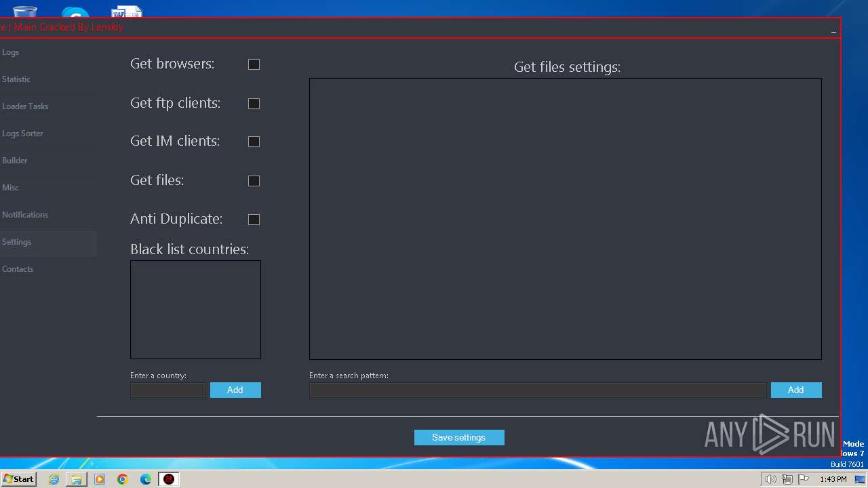Add the entered country to blacklist

pyautogui.click(x=235, y=390)
